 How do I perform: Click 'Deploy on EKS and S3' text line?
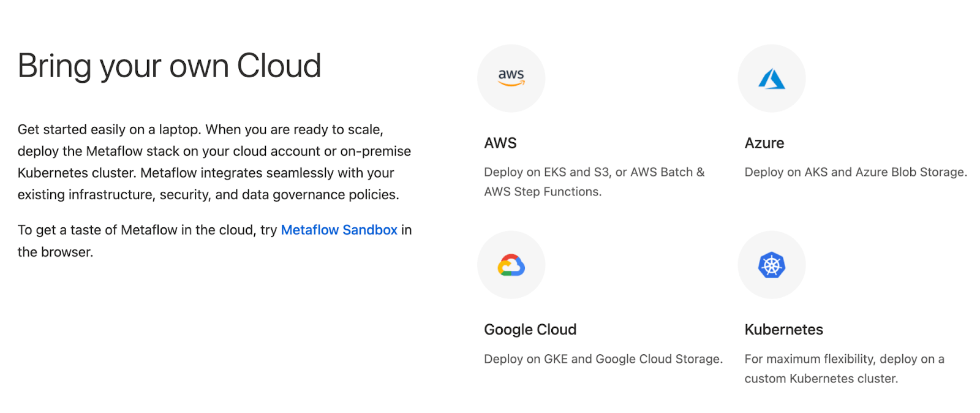tap(594, 172)
